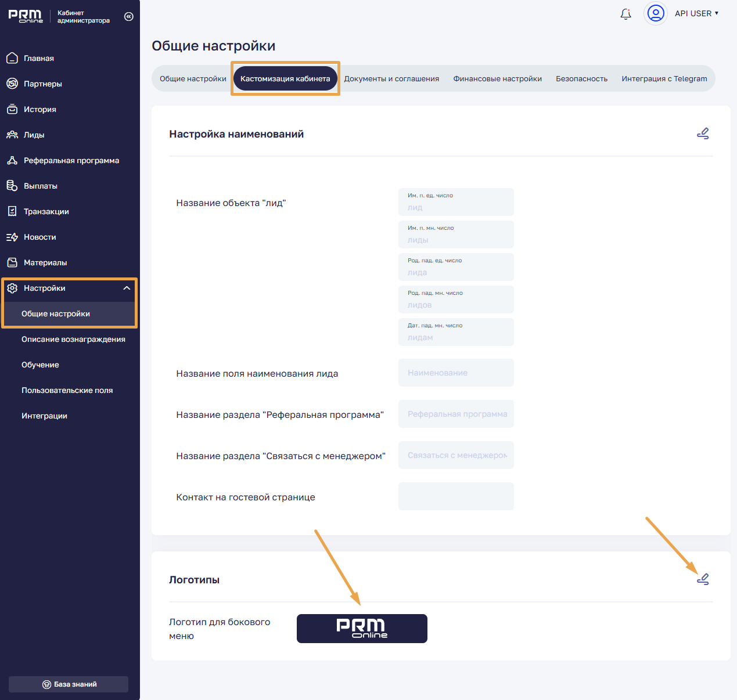Switch to Документы и соглашения tab
737x700 pixels.
pos(391,79)
